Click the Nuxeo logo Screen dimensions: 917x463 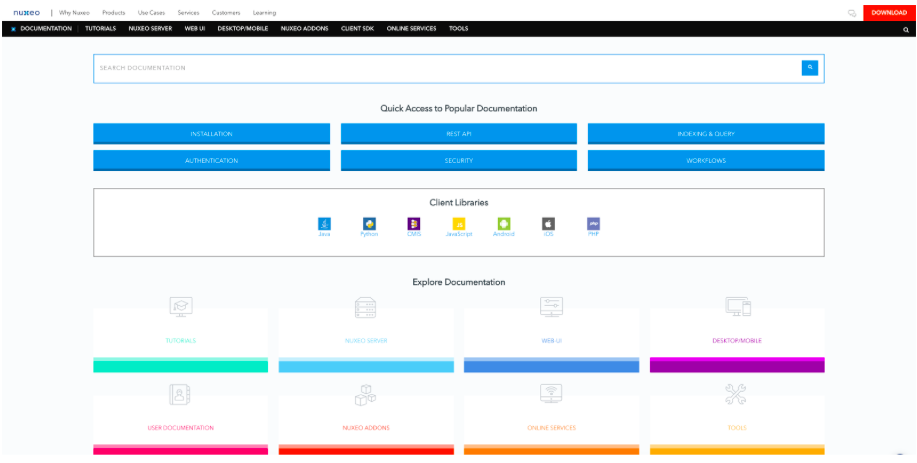click(27, 12)
